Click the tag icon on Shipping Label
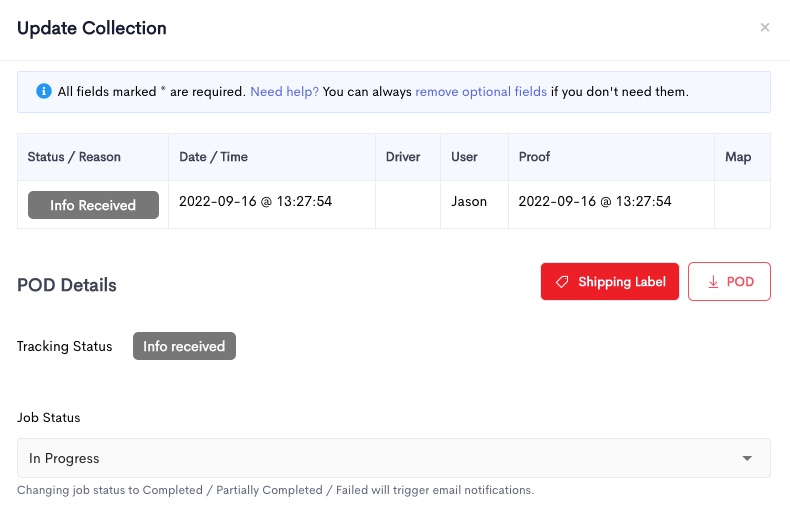Viewport: 790px width, 522px height. click(562, 282)
